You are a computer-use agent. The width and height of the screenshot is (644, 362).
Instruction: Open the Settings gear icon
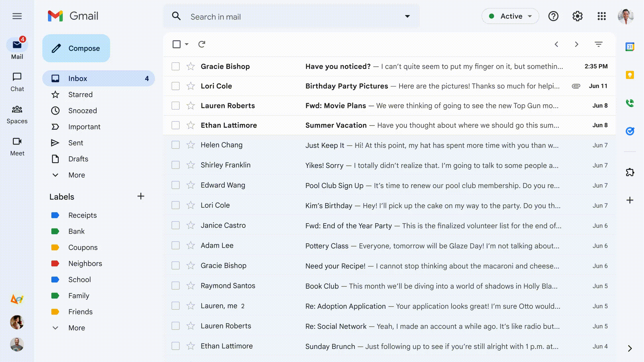(577, 16)
